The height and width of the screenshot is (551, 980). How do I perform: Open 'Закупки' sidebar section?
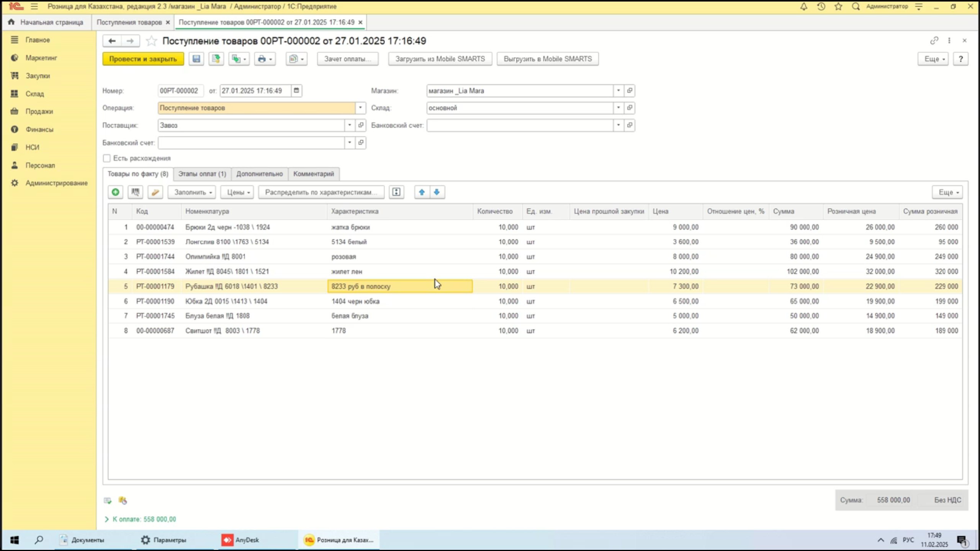tap(38, 76)
